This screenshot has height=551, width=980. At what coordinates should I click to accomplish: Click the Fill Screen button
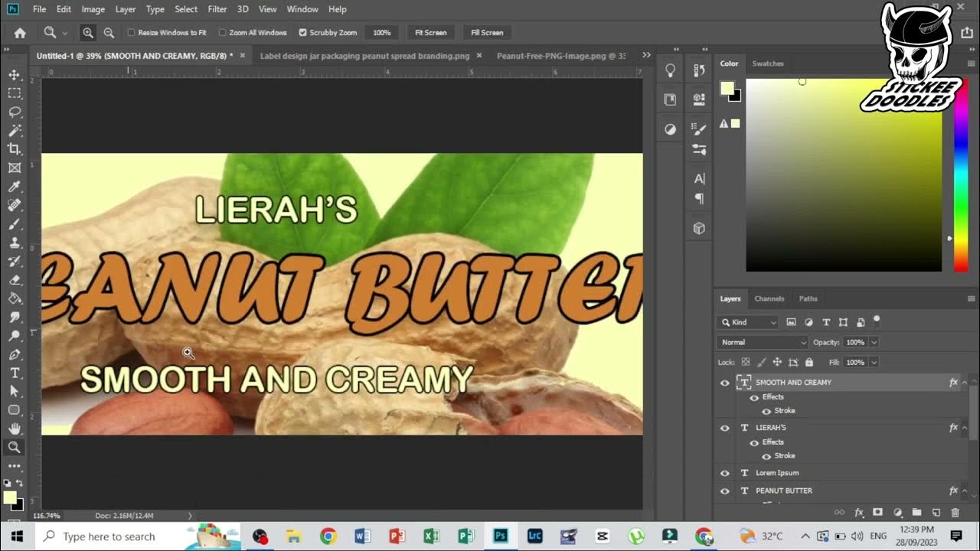tap(487, 33)
